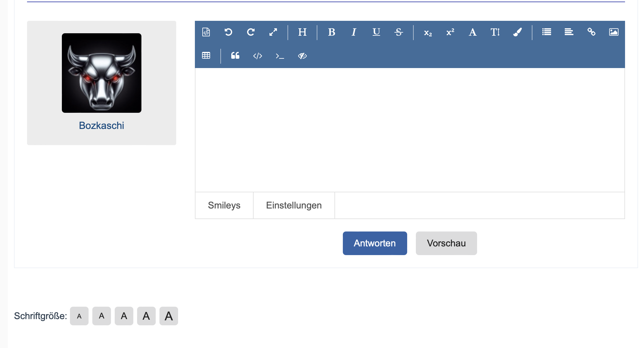644x348 pixels.
Task: Switch to the Smileys tab
Action: [x=224, y=205]
